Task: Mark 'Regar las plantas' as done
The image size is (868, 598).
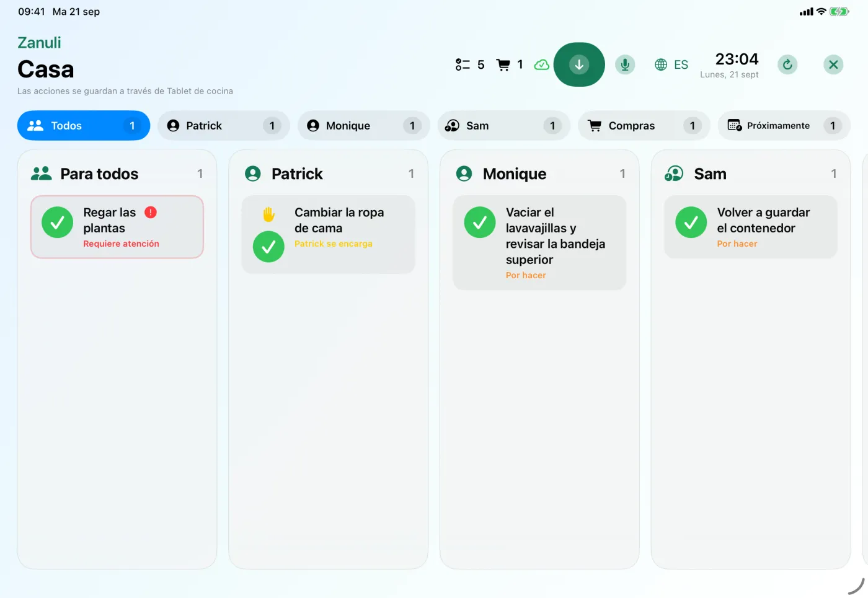Action: 57,222
